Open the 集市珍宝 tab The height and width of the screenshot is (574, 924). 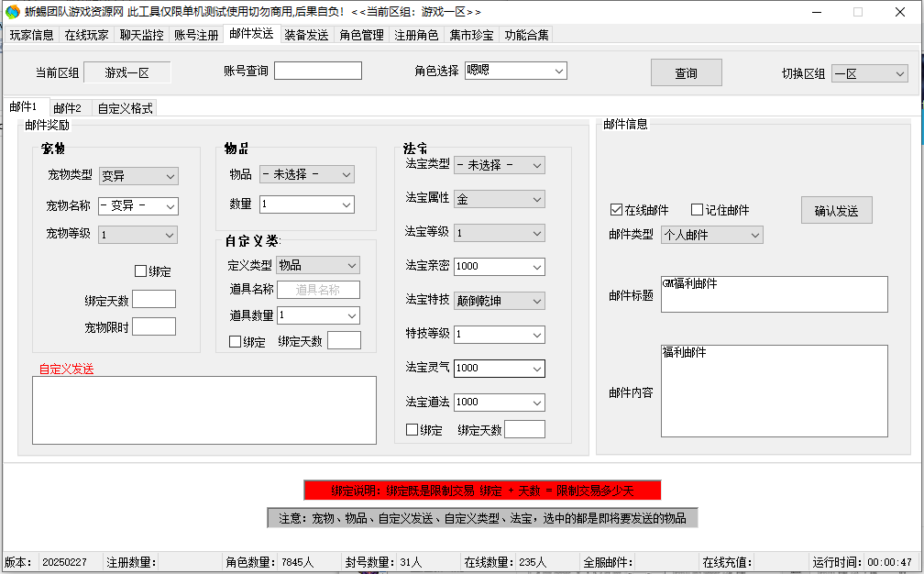click(471, 35)
